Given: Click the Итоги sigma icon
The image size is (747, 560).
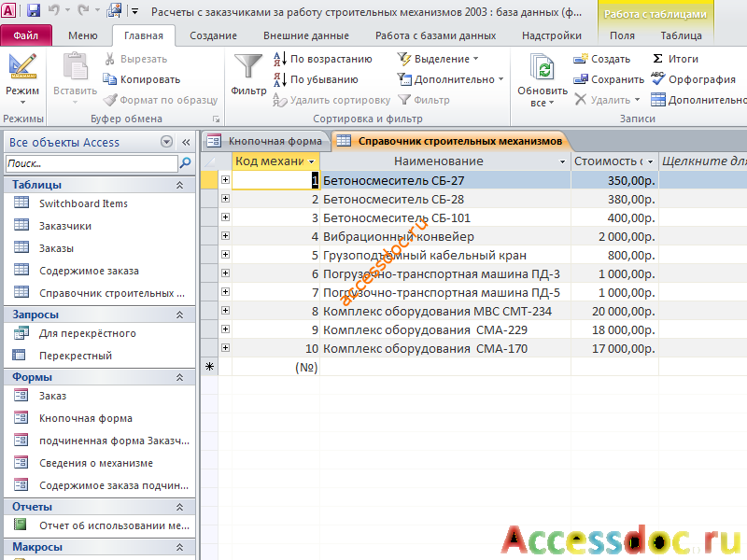Looking at the screenshot, I should point(658,59).
